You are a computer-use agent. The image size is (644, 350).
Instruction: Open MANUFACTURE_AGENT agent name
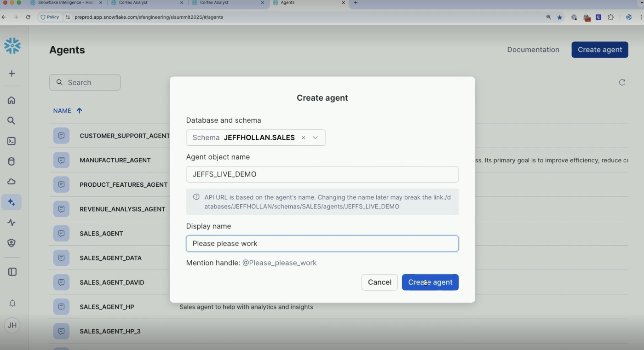(115, 161)
